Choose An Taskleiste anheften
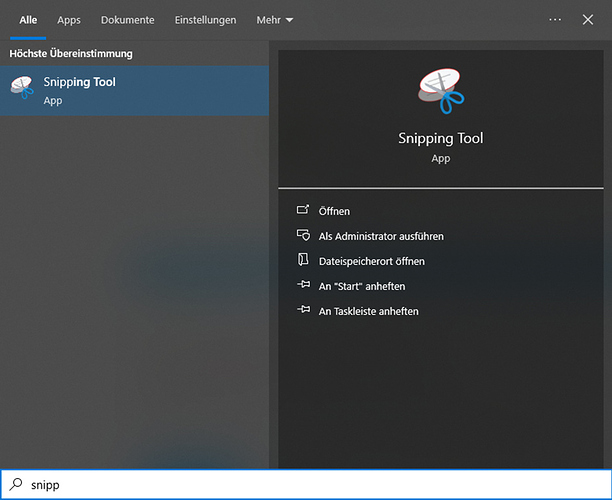 pos(368,311)
